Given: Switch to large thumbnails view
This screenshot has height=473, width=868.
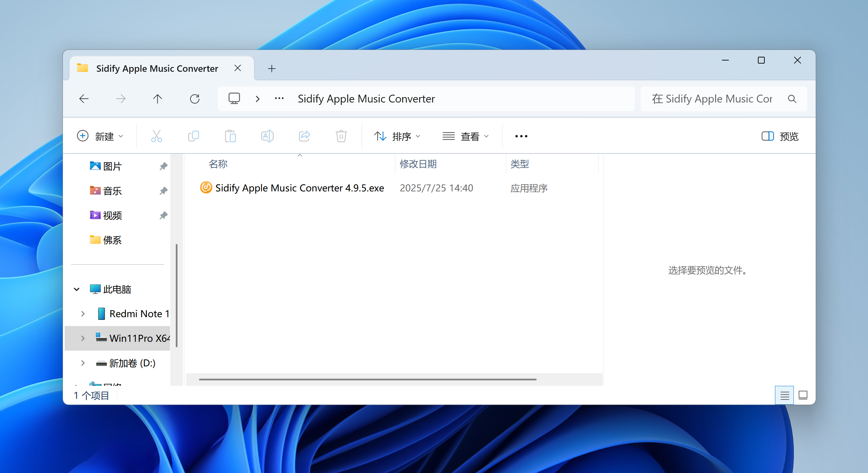Looking at the screenshot, I should 803,395.
